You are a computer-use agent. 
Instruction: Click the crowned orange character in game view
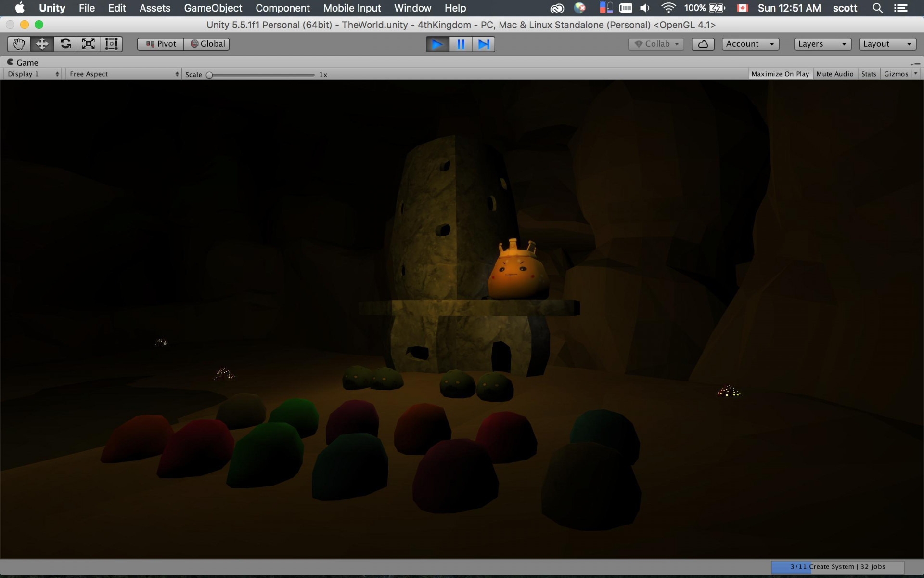518,271
